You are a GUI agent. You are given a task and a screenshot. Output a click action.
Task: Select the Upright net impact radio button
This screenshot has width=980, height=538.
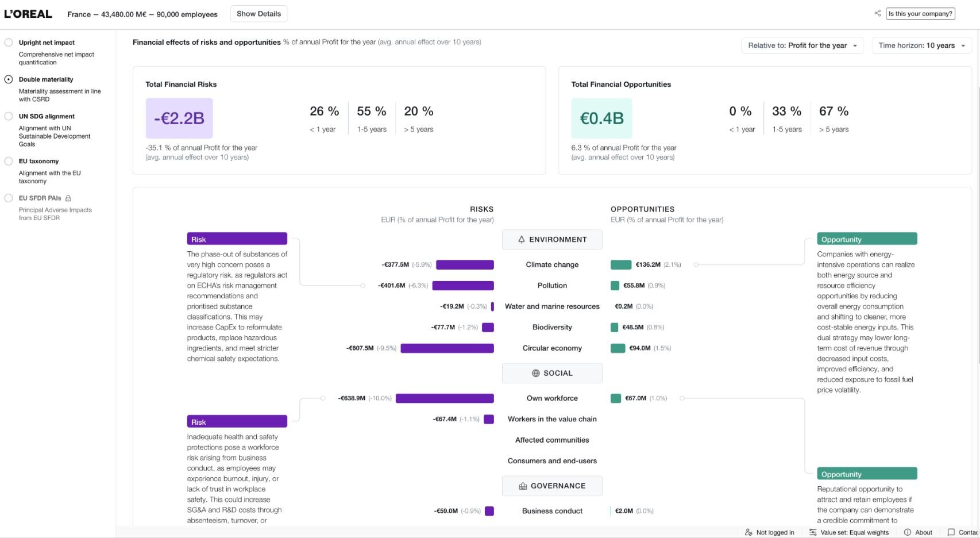(x=9, y=43)
